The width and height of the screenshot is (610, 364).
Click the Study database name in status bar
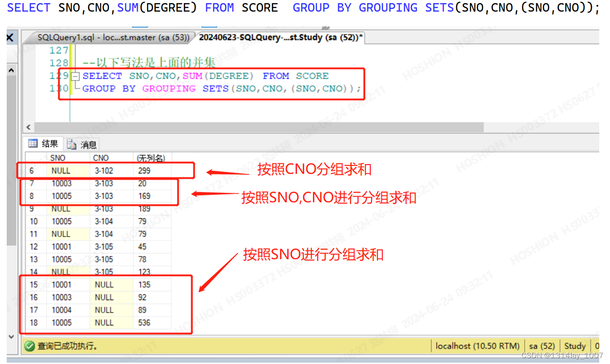[575, 346]
